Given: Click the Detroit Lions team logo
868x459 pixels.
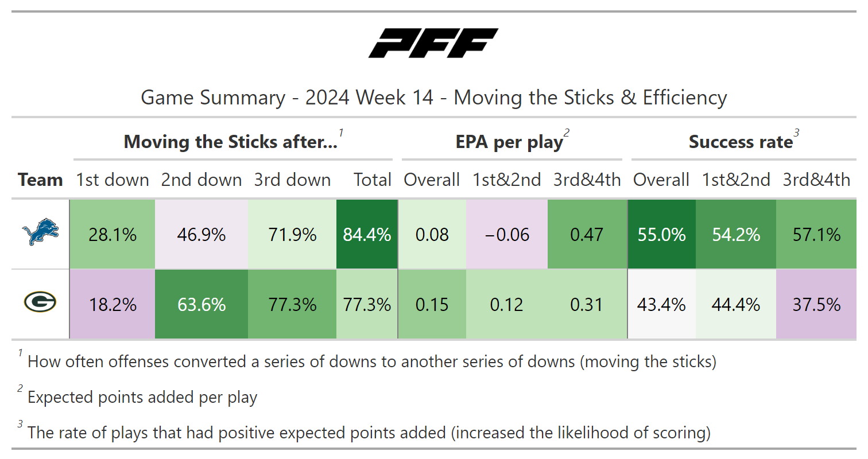Looking at the screenshot, I should coord(40,234).
